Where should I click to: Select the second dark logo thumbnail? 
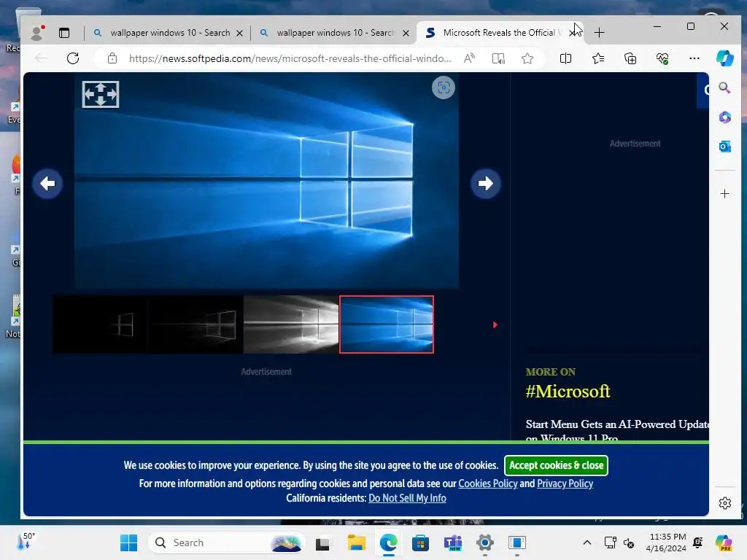[196, 324]
